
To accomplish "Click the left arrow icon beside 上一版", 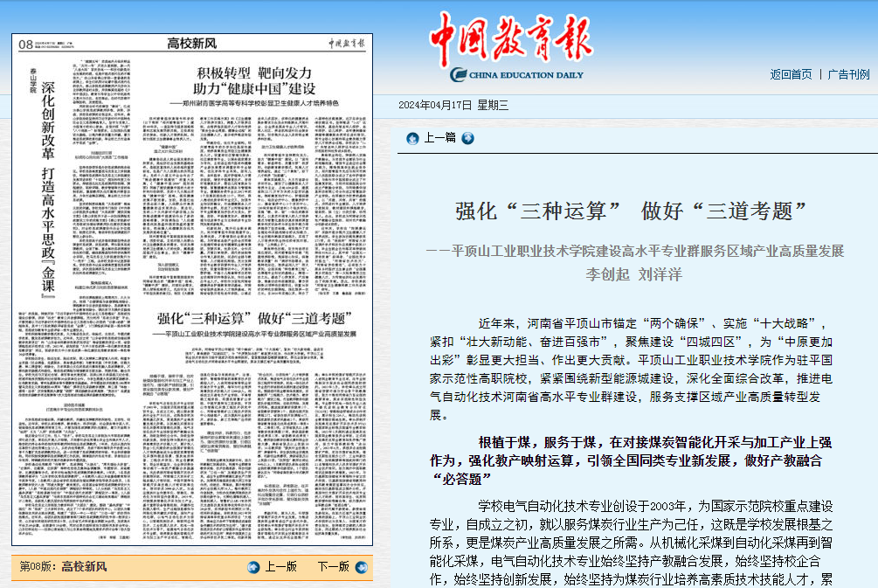I will [x=253, y=567].
